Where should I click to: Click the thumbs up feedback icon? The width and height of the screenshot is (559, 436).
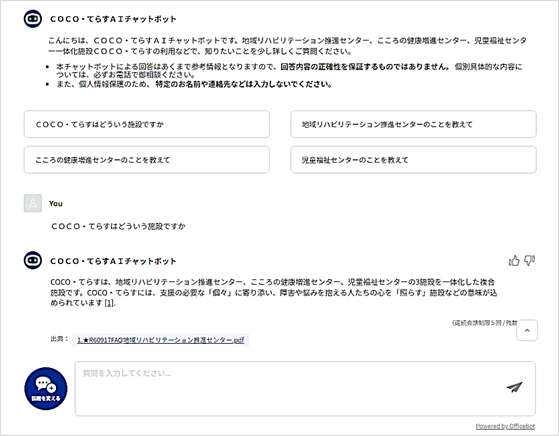[514, 261]
